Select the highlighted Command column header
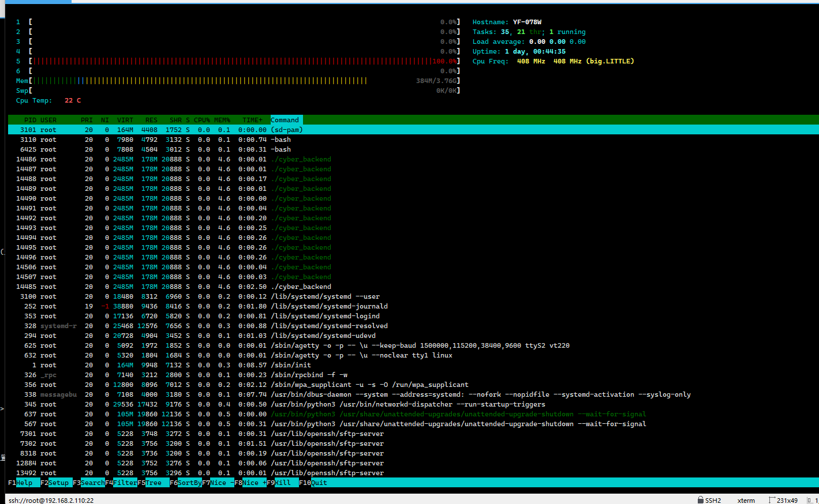The image size is (819, 504). (x=285, y=120)
